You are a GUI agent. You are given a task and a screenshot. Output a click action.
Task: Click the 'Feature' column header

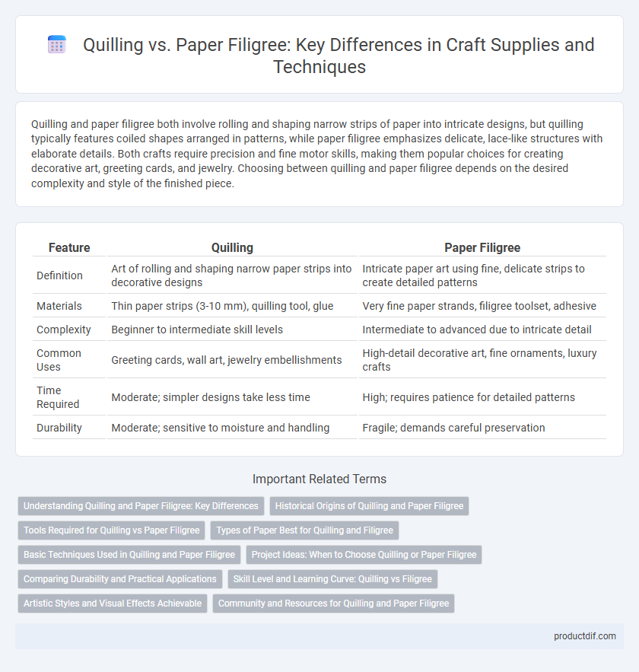click(x=69, y=247)
